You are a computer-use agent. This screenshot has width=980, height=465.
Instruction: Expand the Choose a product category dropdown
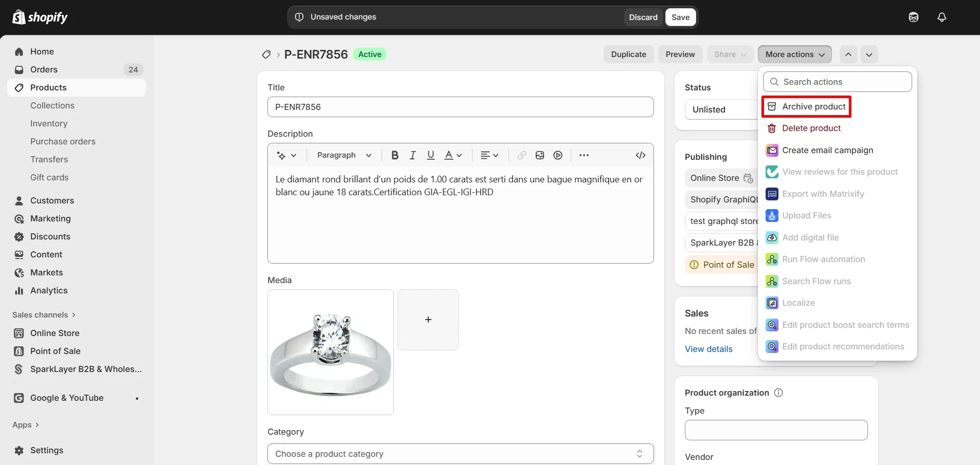(460, 454)
